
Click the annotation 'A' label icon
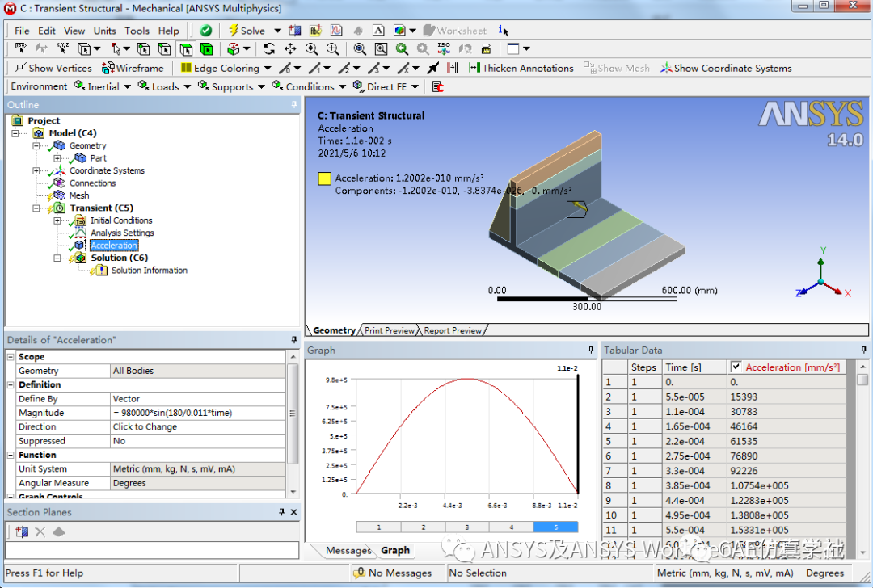[x=378, y=31]
